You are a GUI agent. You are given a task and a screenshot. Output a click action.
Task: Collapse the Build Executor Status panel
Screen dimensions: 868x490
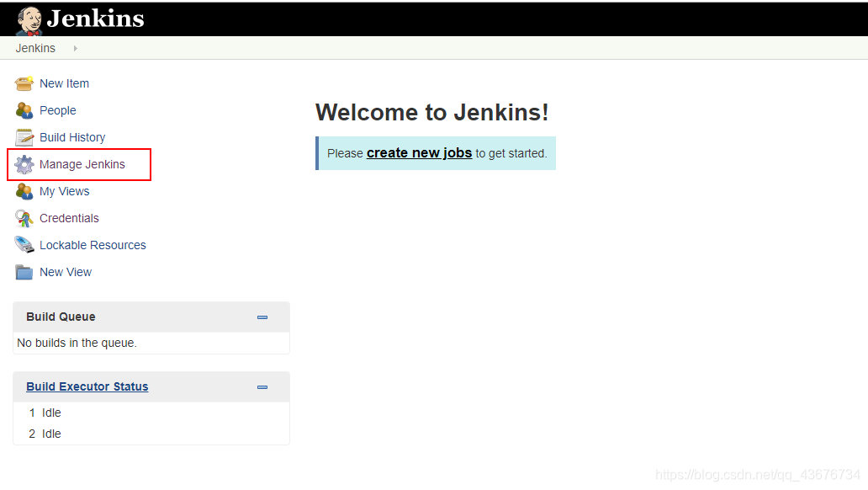click(262, 387)
